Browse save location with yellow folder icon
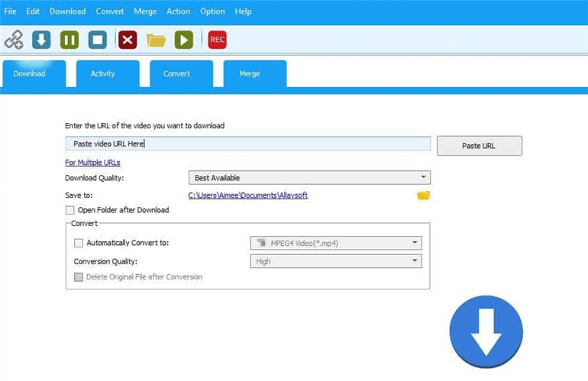This screenshot has width=588, height=381. (423, 195)
